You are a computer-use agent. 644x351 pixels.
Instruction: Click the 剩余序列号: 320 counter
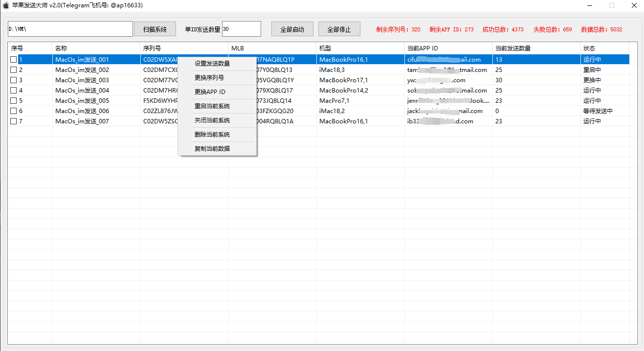click(398, 29)
